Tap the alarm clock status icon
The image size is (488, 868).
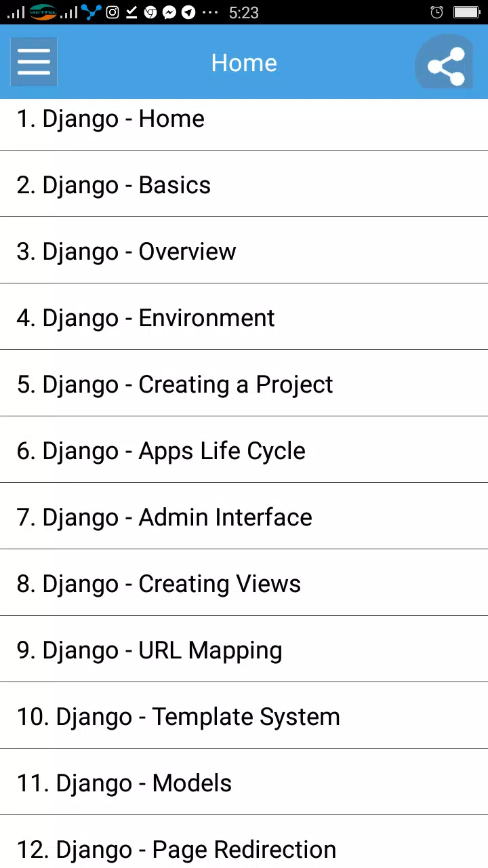click(437, 12)
